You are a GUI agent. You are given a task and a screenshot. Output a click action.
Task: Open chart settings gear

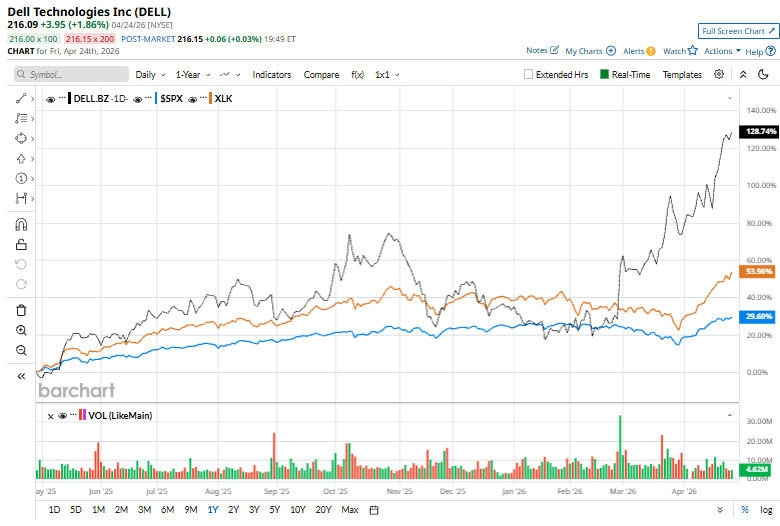(719, 74)
